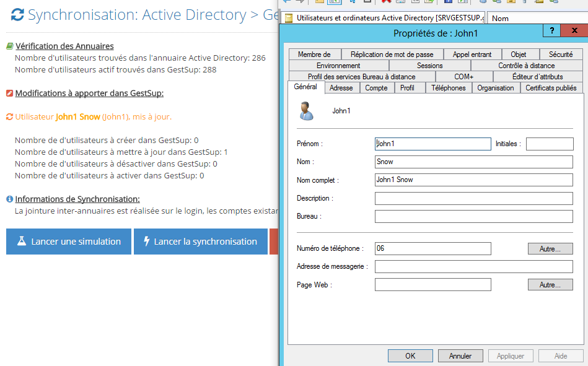Click the Appliquer button

pyautogui.click(x=511, y=356)
